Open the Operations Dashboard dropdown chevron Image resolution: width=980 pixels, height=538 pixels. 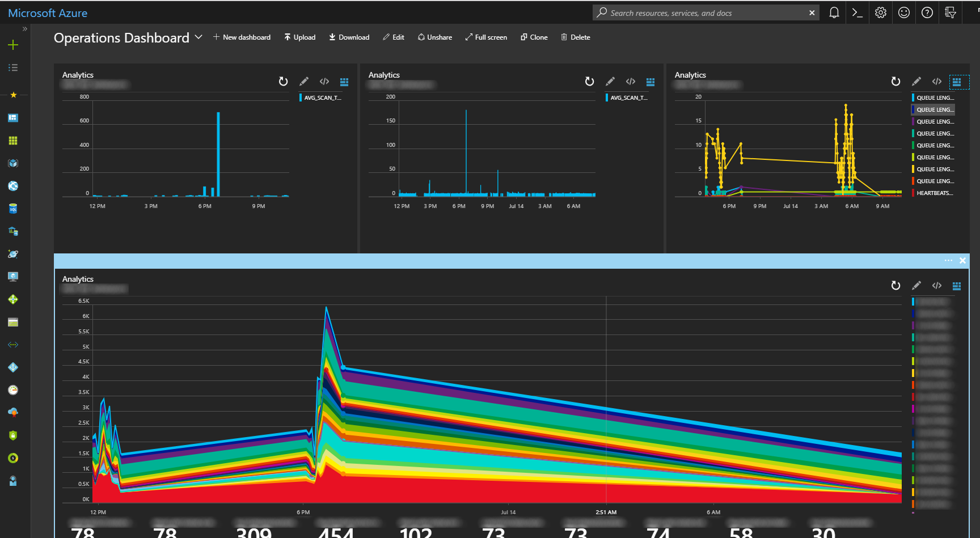click(x=198, y=37)
